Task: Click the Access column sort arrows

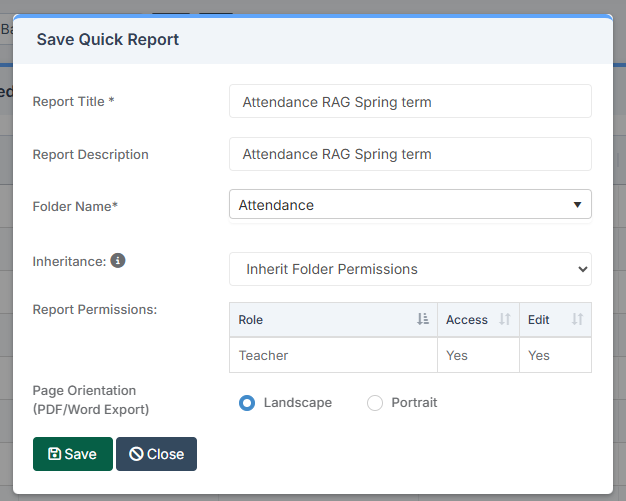Action: pos(505,320)
